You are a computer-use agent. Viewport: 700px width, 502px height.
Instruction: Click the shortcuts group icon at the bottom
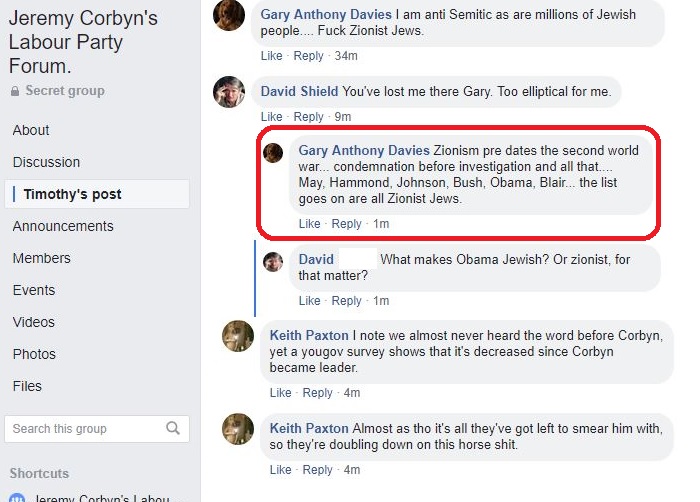point(17,497)
